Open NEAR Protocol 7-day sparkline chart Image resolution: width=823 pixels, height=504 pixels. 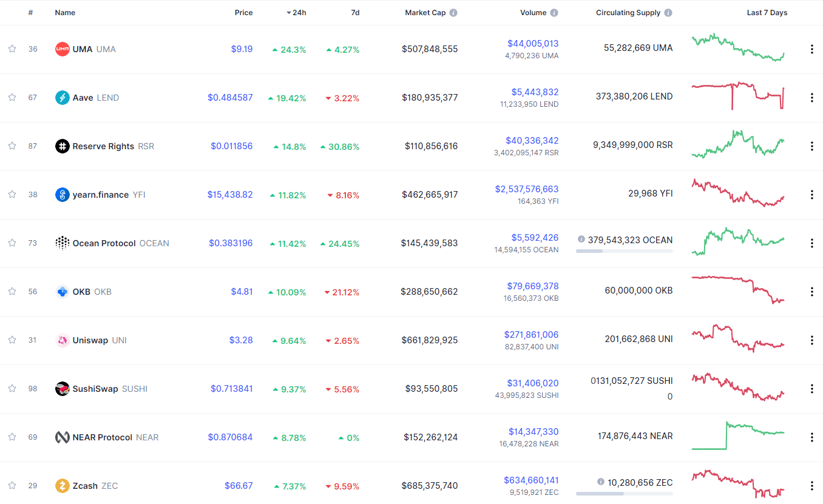pos(738,435)
